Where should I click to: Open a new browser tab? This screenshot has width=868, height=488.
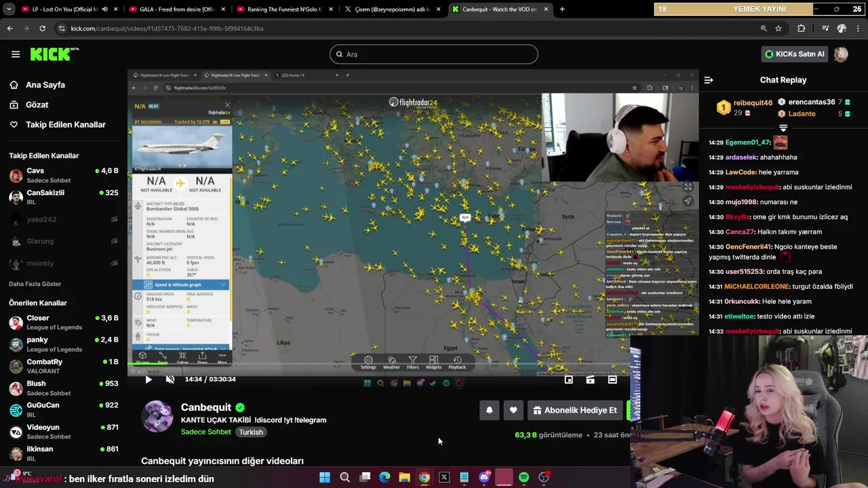tap(562, 9)
